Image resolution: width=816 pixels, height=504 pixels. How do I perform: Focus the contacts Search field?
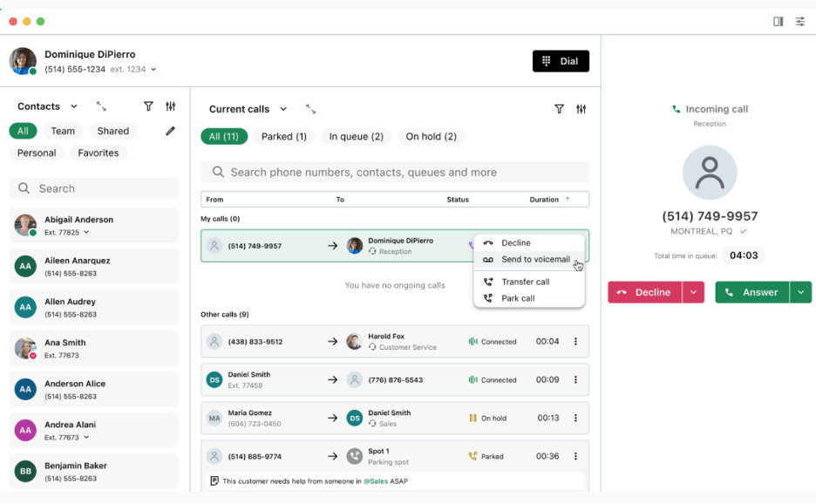pos(93,188)
